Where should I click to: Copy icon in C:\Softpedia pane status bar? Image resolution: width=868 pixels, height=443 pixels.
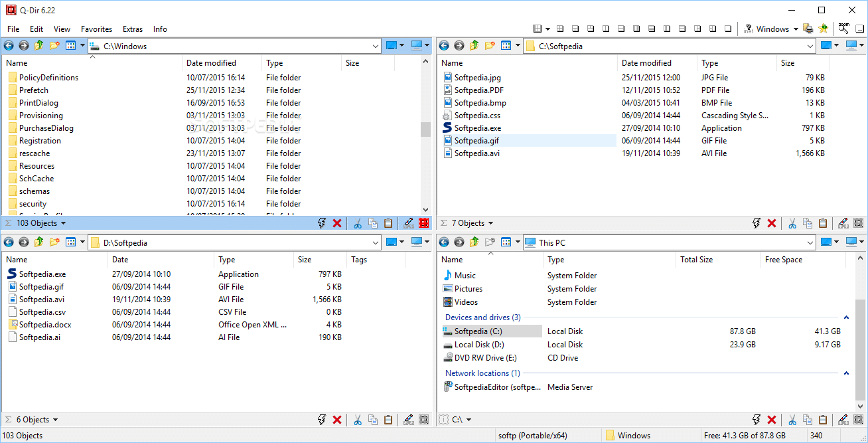808,223
